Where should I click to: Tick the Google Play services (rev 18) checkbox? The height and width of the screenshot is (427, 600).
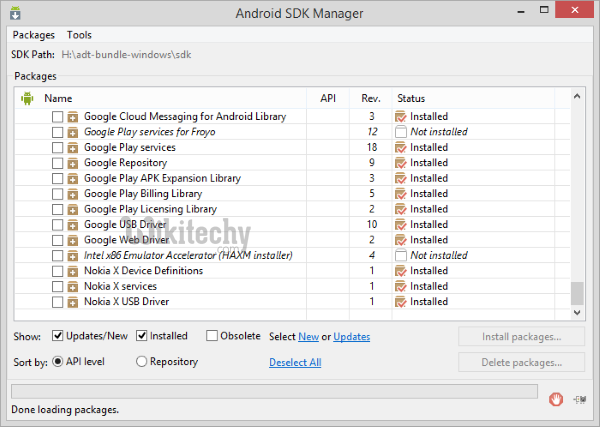point(57,148)
